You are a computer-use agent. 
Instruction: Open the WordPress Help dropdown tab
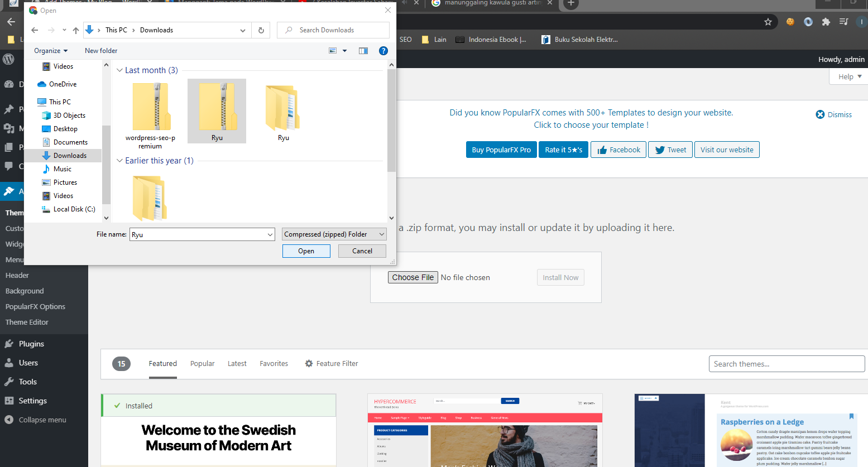pos(849,76)
